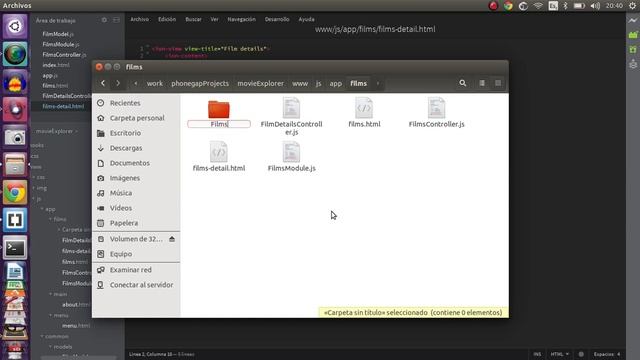Switch Files window to list view
The image size is (640, 360).
[482, 83]
